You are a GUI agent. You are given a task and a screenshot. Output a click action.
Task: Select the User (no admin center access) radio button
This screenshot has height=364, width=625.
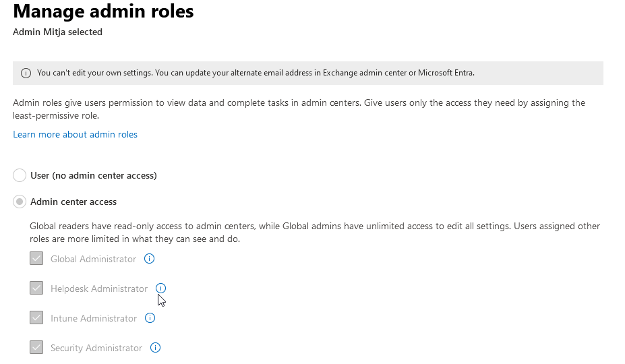[x=20, y=175]
